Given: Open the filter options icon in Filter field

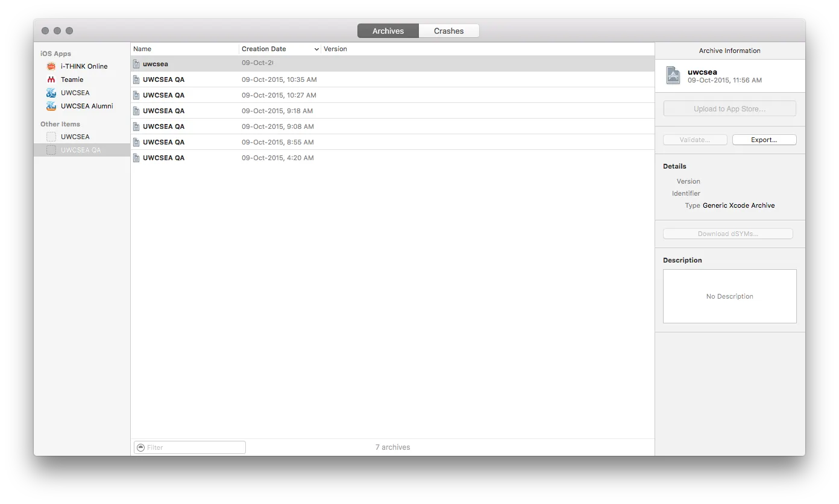Looking at the screenshot, I should point(141,447).
